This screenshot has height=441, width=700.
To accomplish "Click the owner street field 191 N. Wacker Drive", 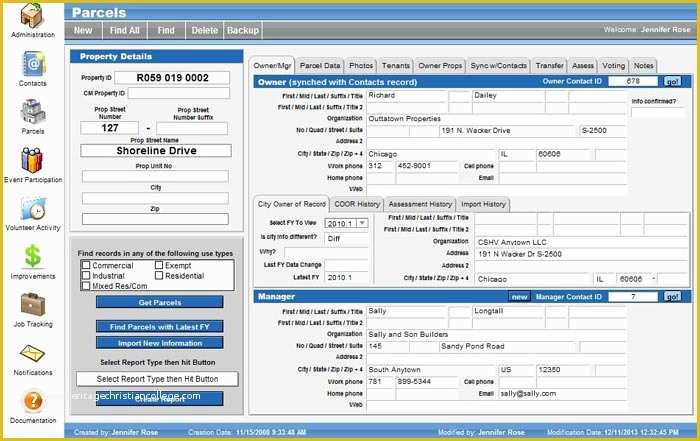I will (507, 131).
